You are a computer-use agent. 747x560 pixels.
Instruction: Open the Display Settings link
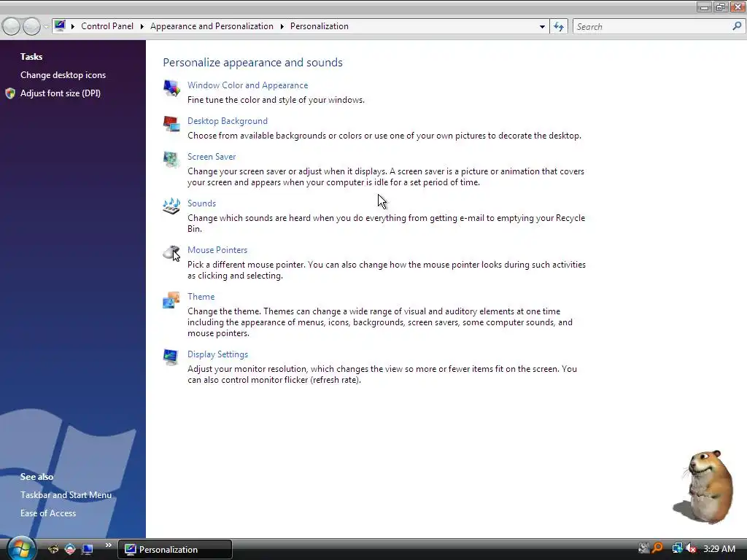217,354
